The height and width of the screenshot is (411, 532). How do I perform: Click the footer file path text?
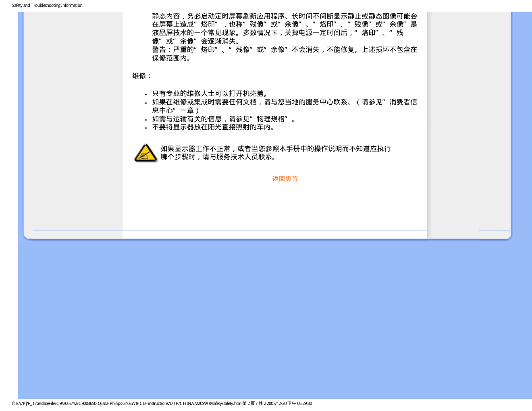coord(162,403)
